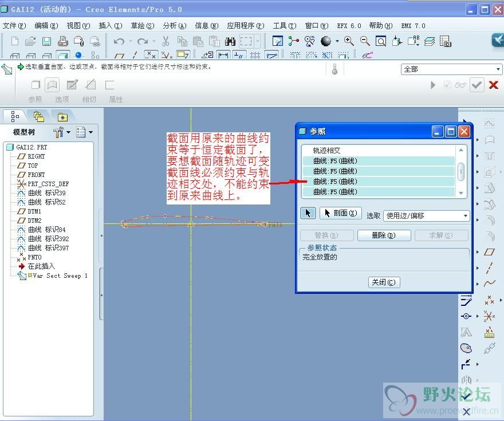Refit the model to the window

point(381,41)
